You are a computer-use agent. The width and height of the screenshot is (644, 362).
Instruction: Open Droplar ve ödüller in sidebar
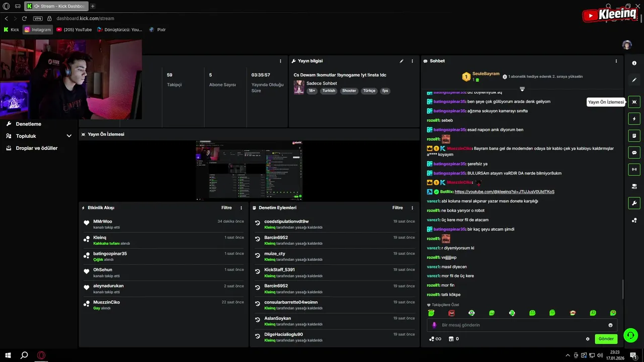click(x=37, y=148)
